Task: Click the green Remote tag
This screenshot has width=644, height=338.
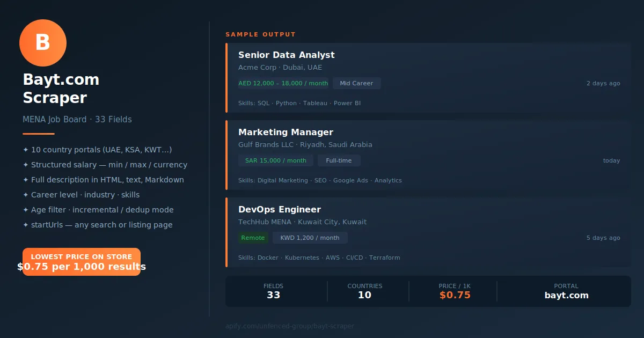Action: tap(253, 238)
